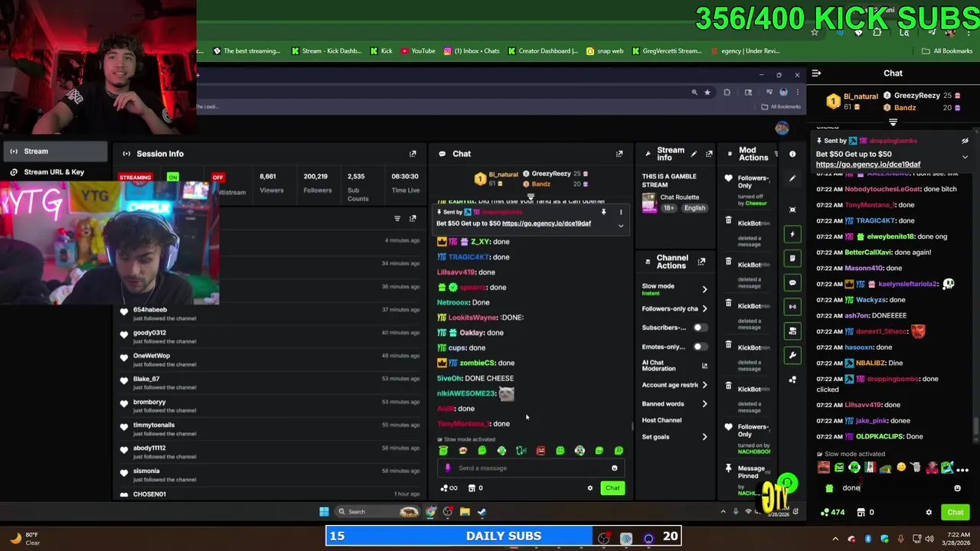The height and width of the screenshot is (551, 980).
Task: Click timmytoenails follower entry
Action: [x=272, y=429]
